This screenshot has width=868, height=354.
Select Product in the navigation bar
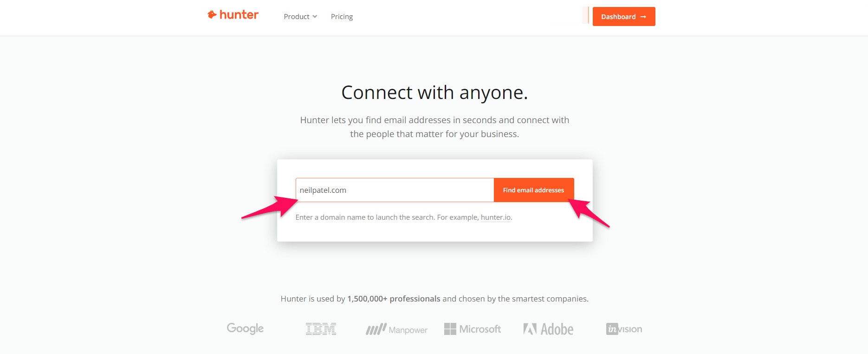point(297,16)
